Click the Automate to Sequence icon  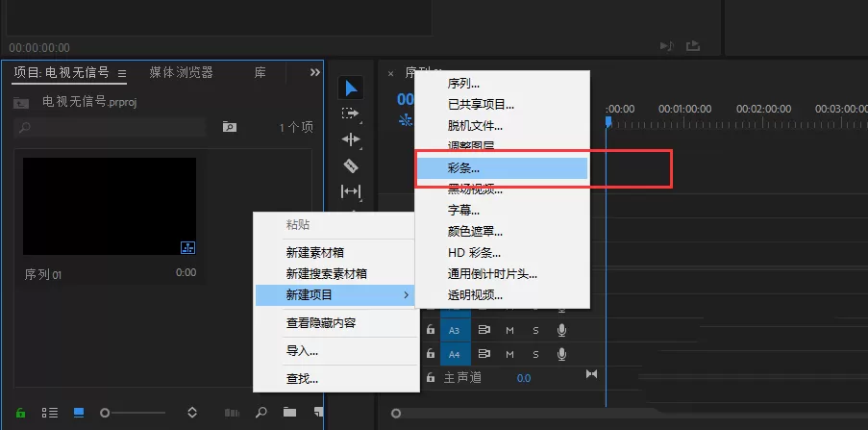232,413
